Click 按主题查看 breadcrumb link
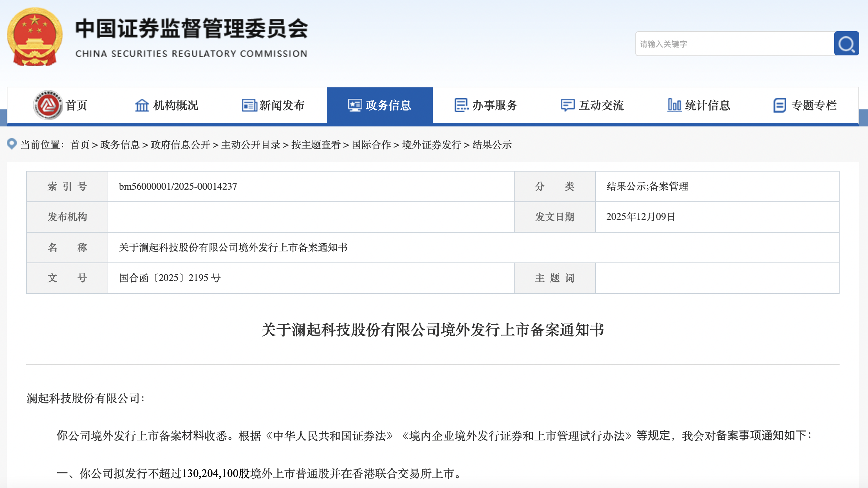868x488 pixels. 316,145
